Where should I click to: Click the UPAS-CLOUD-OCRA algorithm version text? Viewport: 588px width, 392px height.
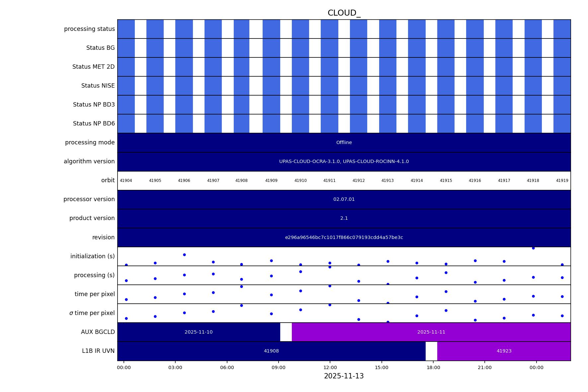click(x=344, y=162)
